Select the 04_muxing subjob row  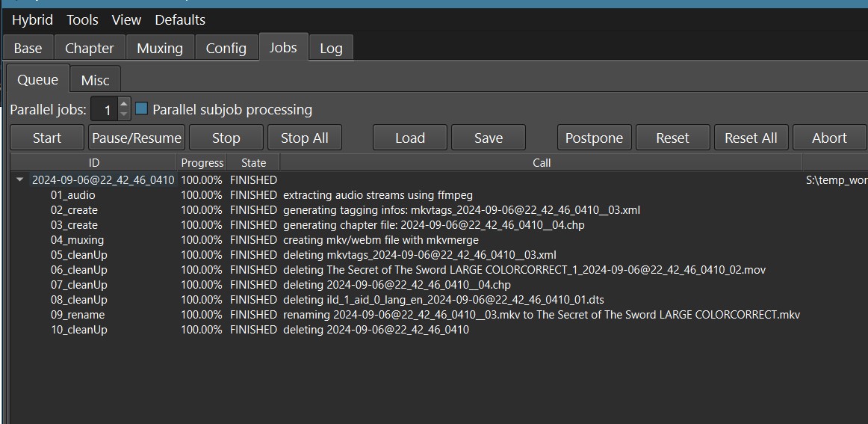pyautogui.click(x=77, y=240)
